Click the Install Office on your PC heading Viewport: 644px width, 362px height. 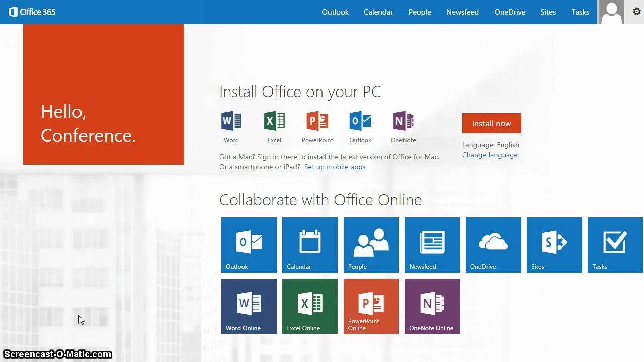pyautogui.click(x=300, y=92)
